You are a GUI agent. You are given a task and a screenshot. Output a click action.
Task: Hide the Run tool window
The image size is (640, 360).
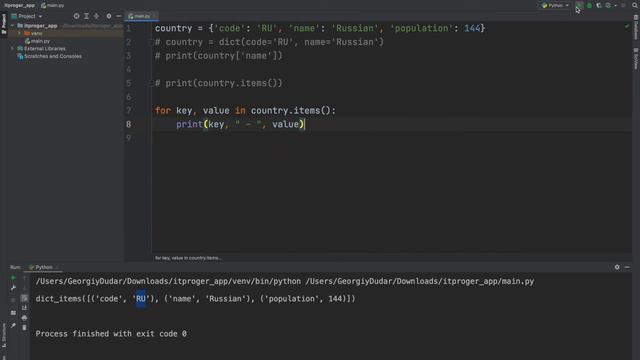tap(627, 267)
